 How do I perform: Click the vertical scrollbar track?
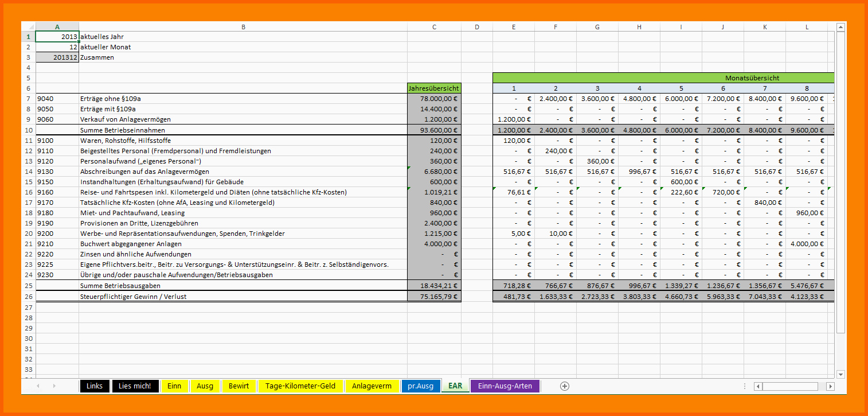[x=840, y=230]
